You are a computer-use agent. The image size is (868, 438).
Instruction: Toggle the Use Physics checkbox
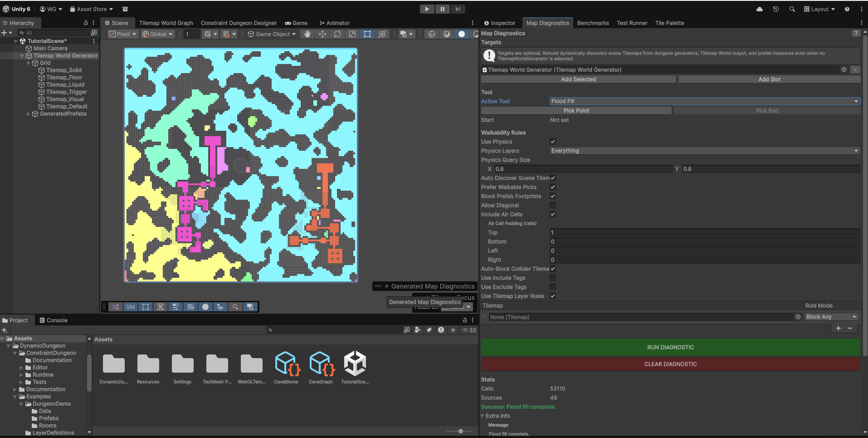click(553, 142)
